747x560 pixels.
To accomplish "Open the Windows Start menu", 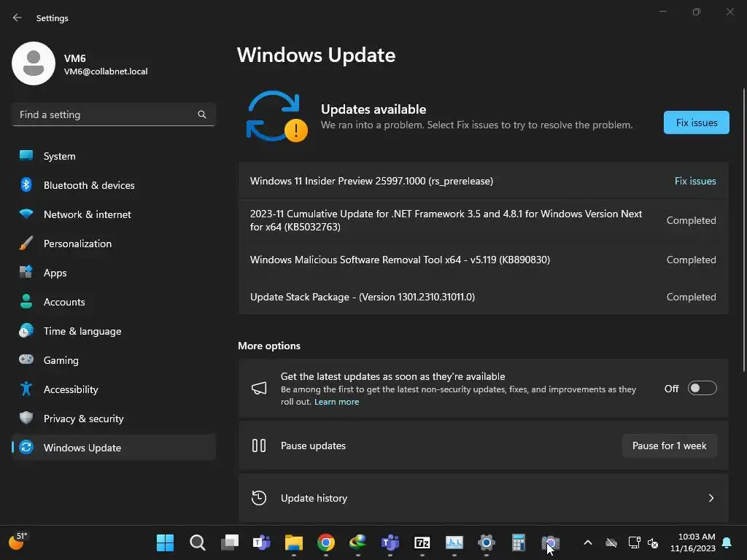I will point(166,542).
